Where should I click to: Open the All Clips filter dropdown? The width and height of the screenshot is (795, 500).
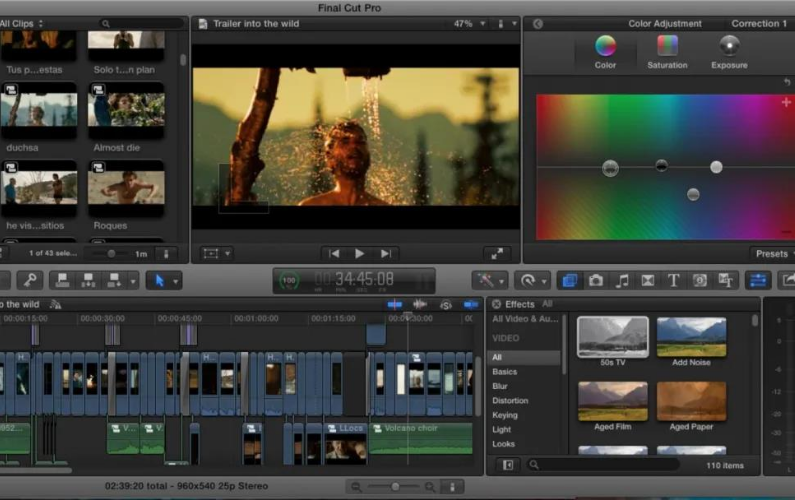point(24,23)
